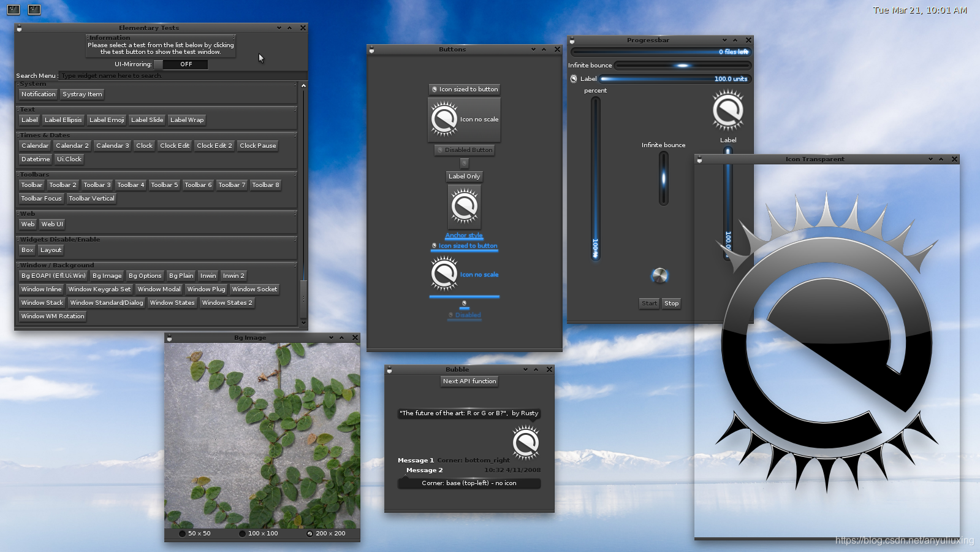This screenshot has height=552, width=980.
Task: Click blue Icon sized to button link
Action: (465, 246)
